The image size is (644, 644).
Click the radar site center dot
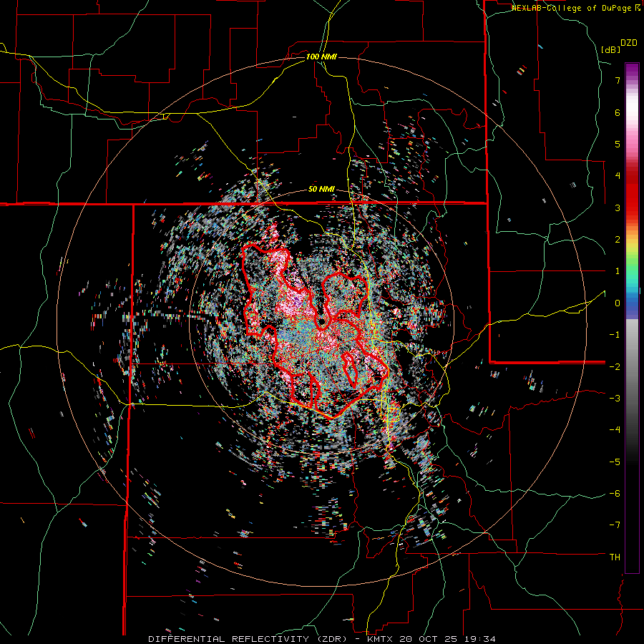point(321,323)
